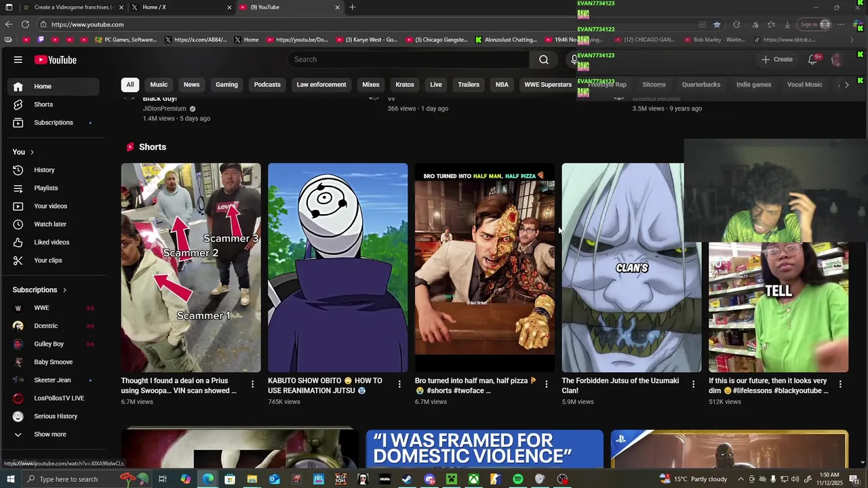
Task: Select the Trailers category chip
Action: (x=469, y=85)
